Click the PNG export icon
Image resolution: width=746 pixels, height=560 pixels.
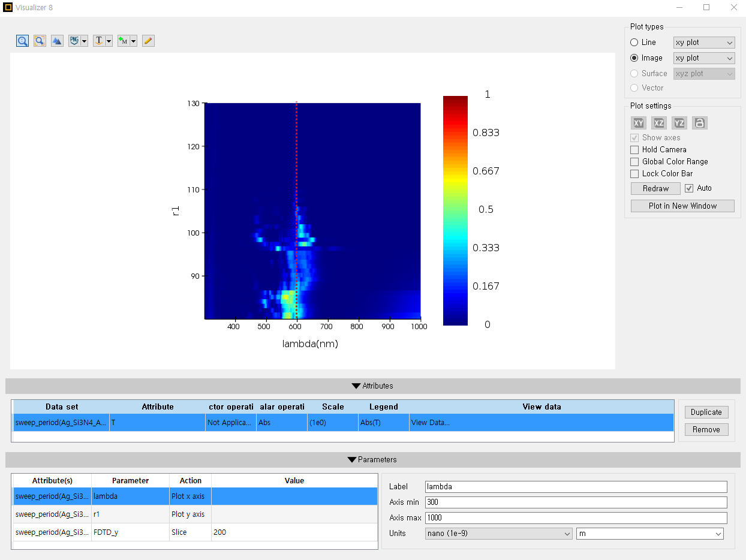pyautogui.click(x=74, y=41)
